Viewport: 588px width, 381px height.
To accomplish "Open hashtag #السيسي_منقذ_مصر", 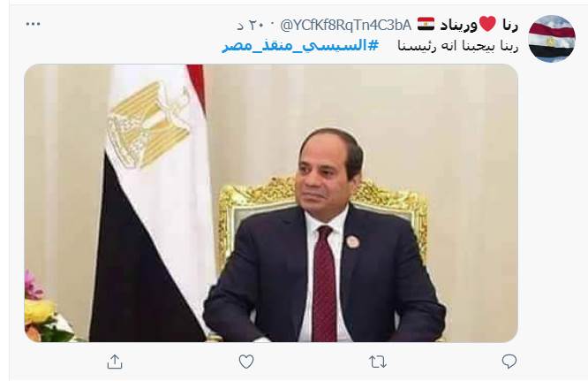I will (300, 46).
